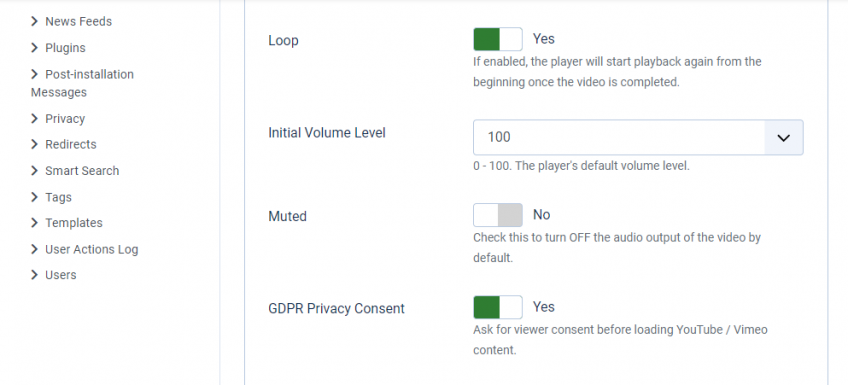
Task: Click the Initial Volume Level dropdown arrow
Action: [784, 137]
